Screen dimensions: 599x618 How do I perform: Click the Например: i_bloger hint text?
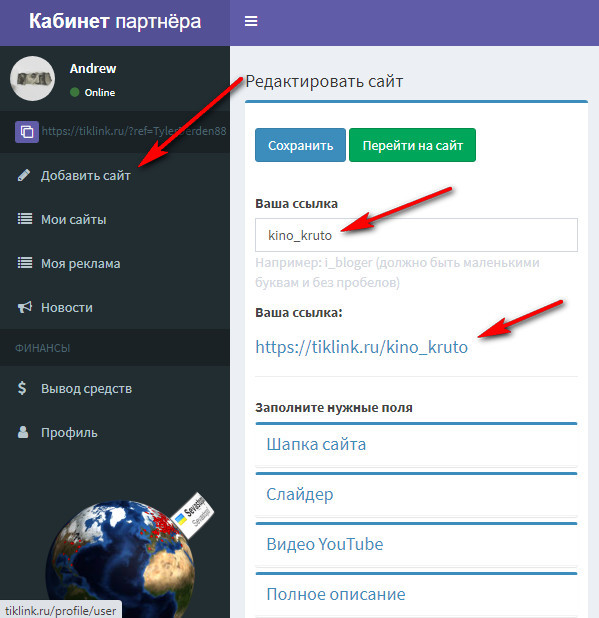pos(397,272)
